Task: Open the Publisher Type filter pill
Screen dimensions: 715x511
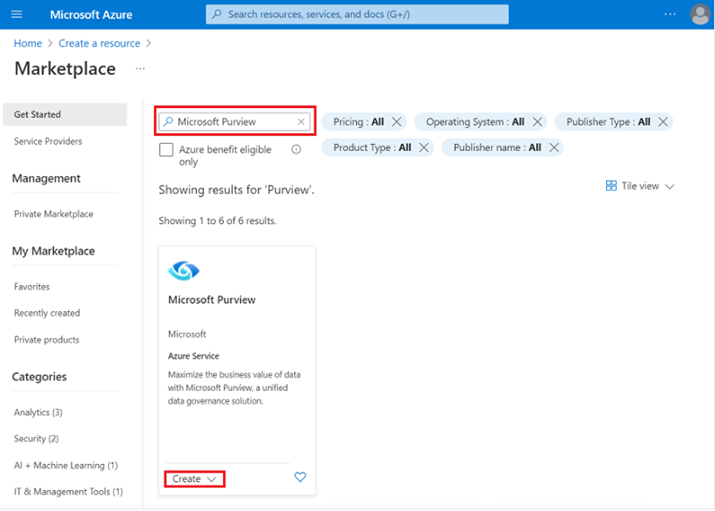Action: pos(607,122)
